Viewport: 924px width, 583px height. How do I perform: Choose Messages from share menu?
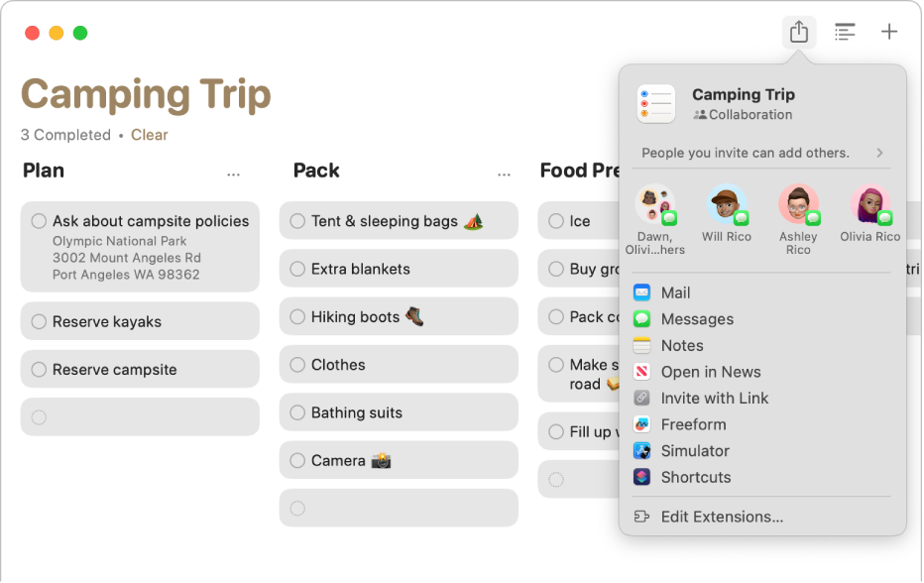(x=697, y=319)
